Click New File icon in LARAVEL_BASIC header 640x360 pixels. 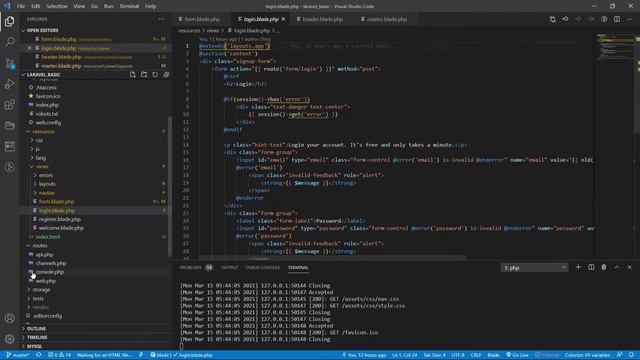[132, 75]
